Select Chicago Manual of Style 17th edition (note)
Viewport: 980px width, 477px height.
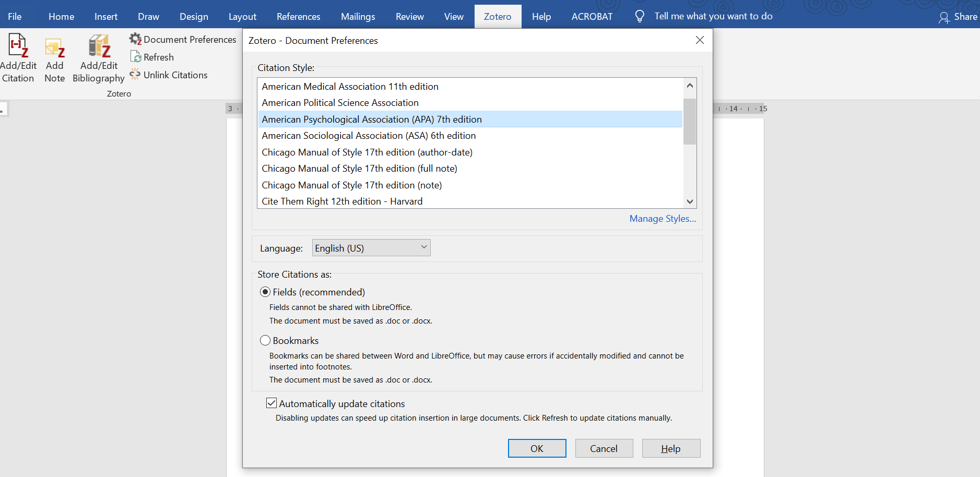[x=470, y=185]
